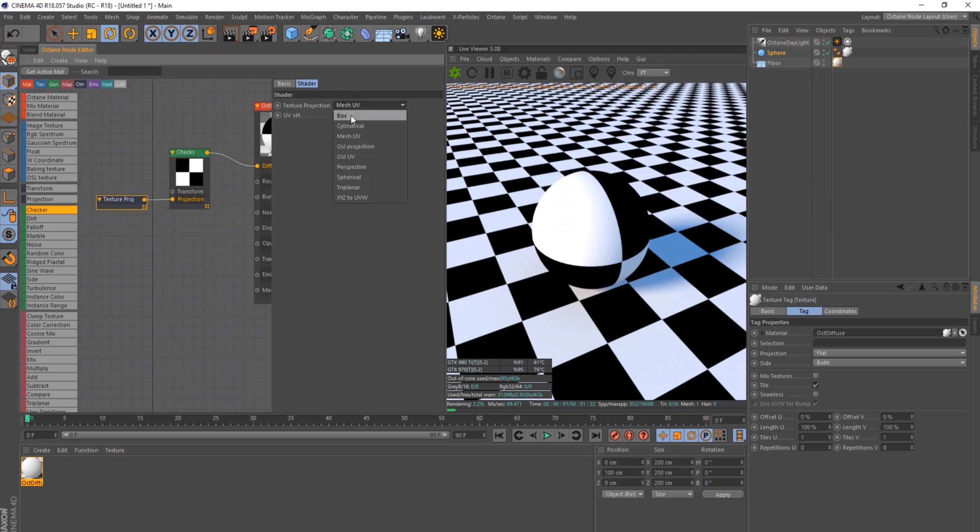Toggle the Tile checkbox
Screen dimensions: 980x532
coord(816,385)
